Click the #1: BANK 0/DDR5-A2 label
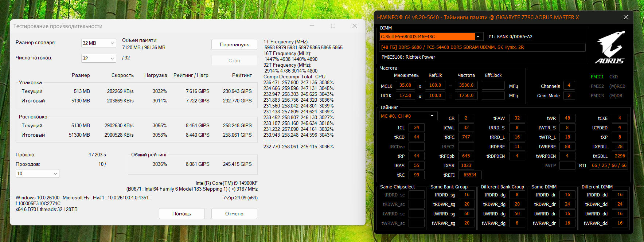Image resolution: width=644 pixels, height=242 pixels. 510,37
